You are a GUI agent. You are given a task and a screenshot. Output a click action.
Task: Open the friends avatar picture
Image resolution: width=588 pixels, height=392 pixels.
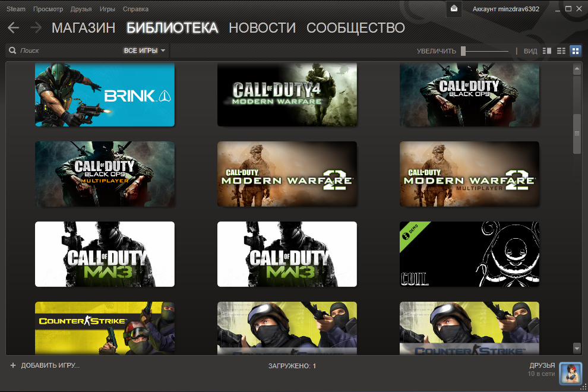570,373
